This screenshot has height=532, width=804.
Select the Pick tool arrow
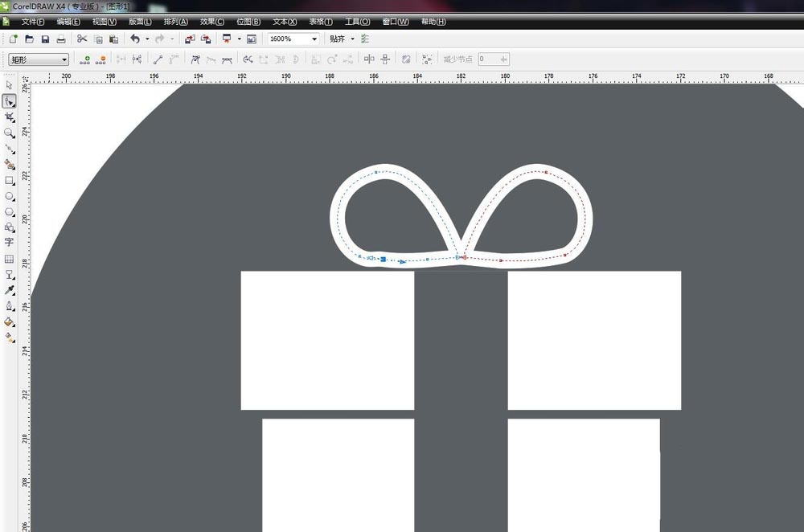(x=9, y=85)
